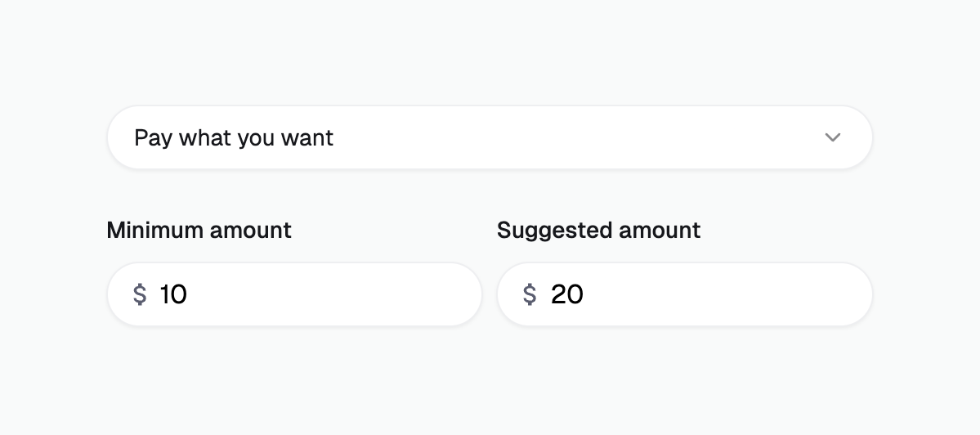The image size is (980, 435).
Task: Place cursor on the value 10
Action: [x=173, y=294]
